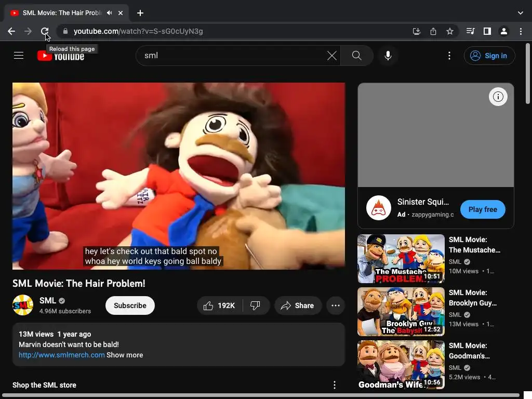Open the smlmerch.com link
This screenshot has width=532, height=399.
pos(61,355)
